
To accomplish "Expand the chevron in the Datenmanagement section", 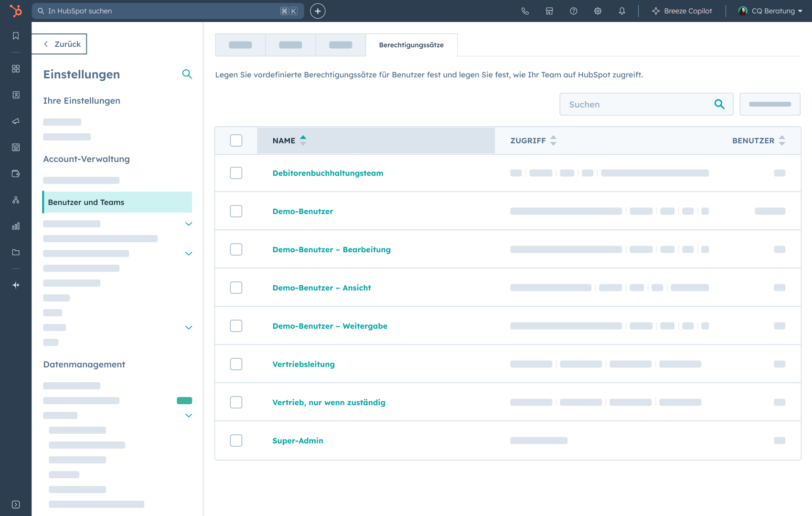I will [189, 415].
